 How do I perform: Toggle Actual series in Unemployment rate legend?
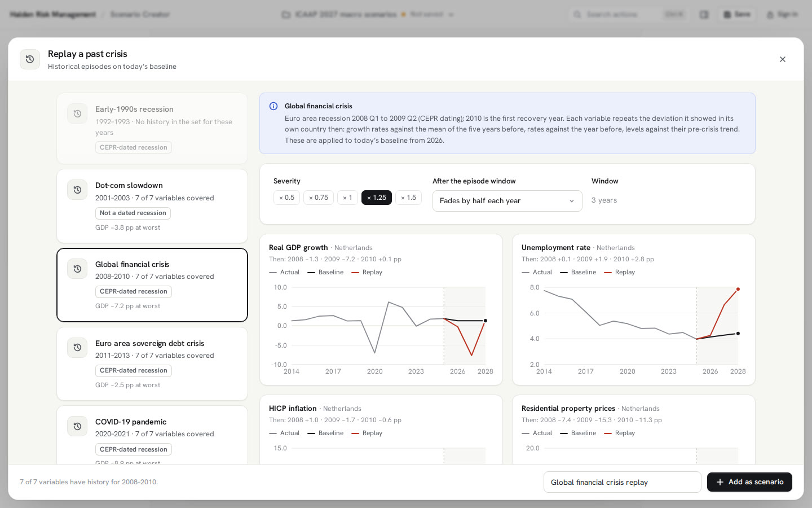(537, 272)
